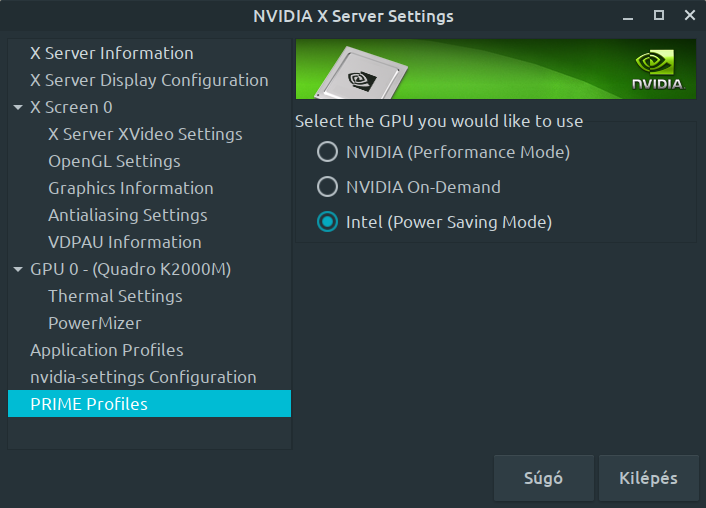This screenshot has height=508, width=706.
Task: Collapse the GPU 0 Quadro K2000M node
Action: (18, 269)
